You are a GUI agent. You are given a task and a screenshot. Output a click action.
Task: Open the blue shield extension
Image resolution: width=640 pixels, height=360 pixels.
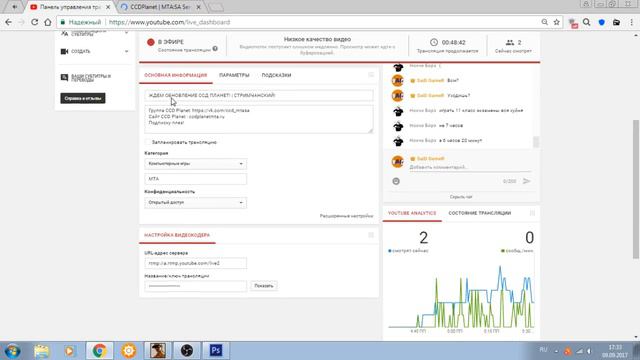(x=601, y=22)
